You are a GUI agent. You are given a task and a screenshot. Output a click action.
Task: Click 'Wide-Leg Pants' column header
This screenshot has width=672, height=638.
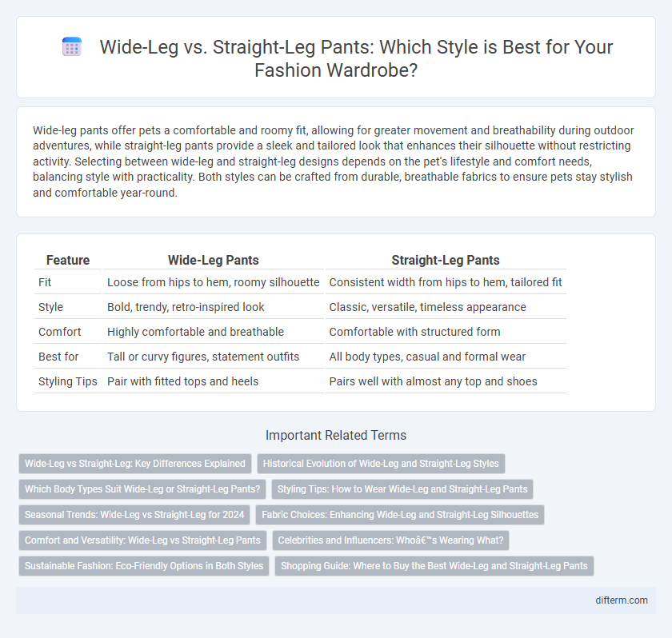point(213,260)
